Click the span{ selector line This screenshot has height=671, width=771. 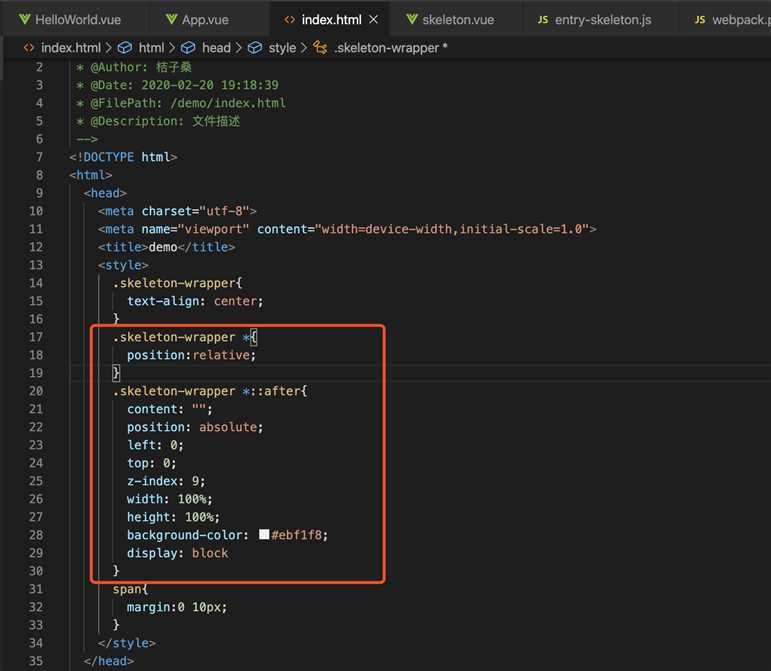(x=130, y=589)
